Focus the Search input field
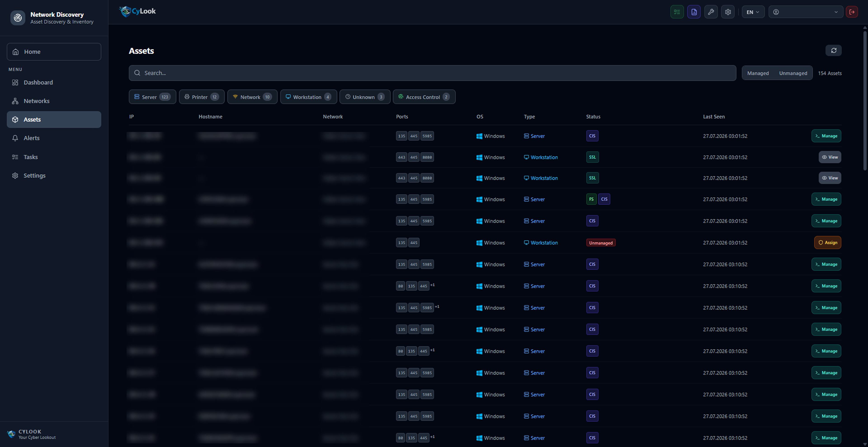The height and width of the screenshot is (447, 868). click(432, 73)
